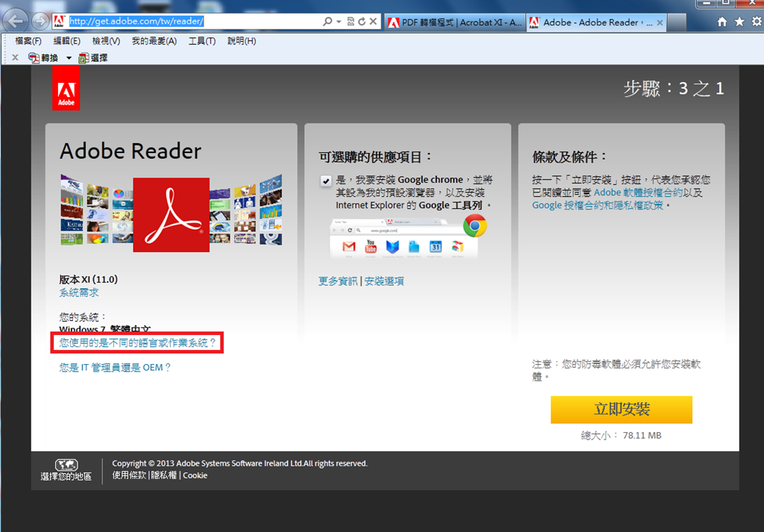Viewport: 764px width, 532px height.
Task: Click the Adobe Reader product image
Action: pyautogui.click(x=171, y=213)
